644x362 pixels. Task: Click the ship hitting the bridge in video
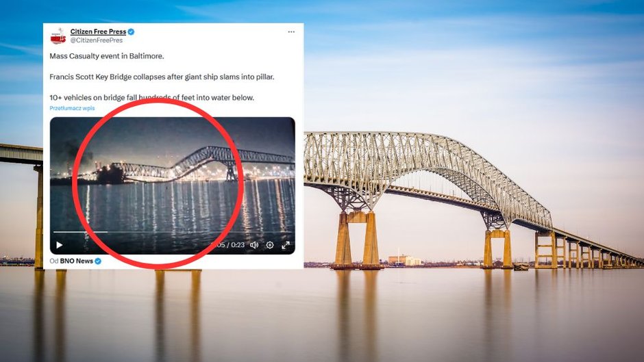[x=110, y=174]
